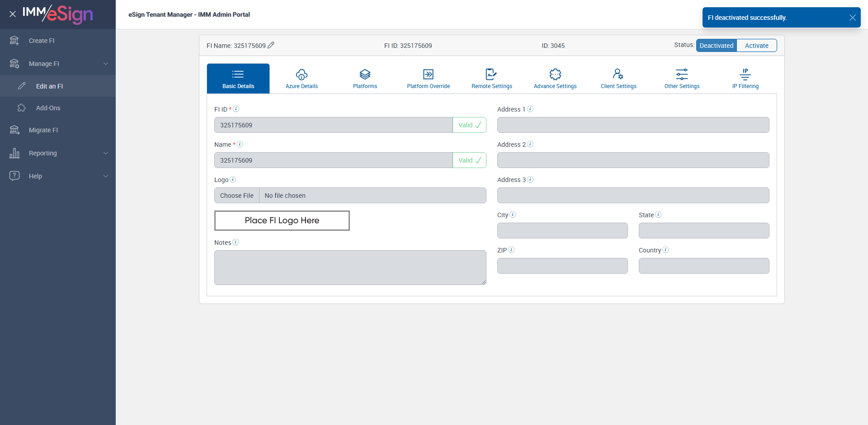Open the Azure Details cloud icon
Image resolution: width=868 pixels, height=425 pixels.
tap(302, 75)
